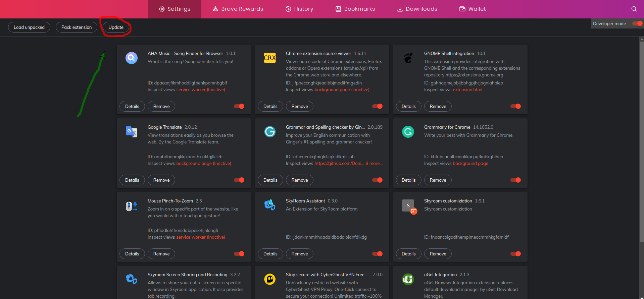This screenshot has height=299, width=644.
Task: Inspect Mouse Pinch-To-Zoom service worker link
Action: (x=201, y=237)
